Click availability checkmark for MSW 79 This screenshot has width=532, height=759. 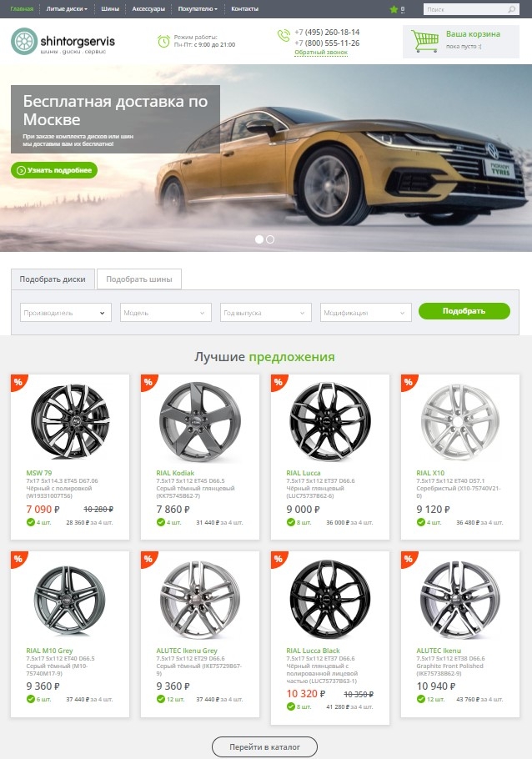pos(31,522)
